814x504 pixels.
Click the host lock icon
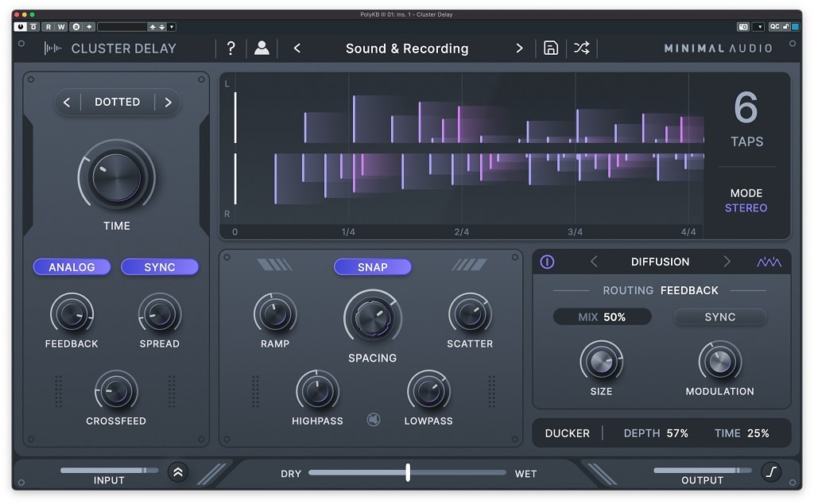(x=785, y=26)
